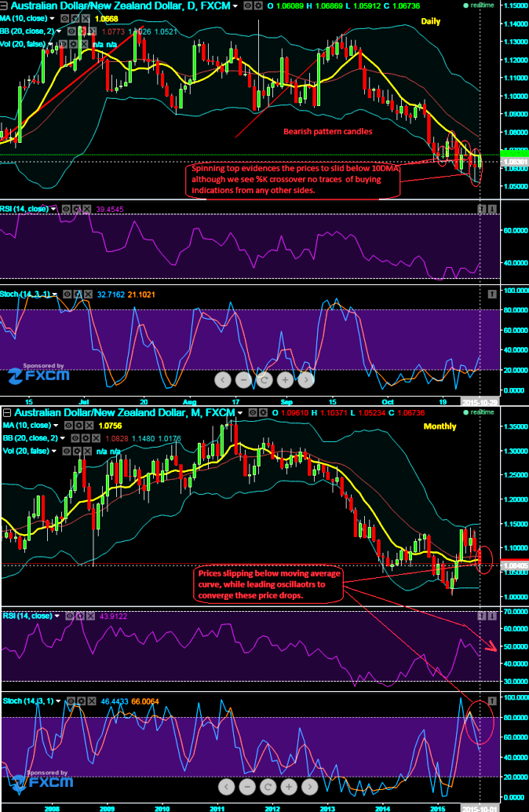Expand the Monthly chart symbol title dropdown arrow
The width and height of the screenshot is (529, 812).
pyautogui.click(x=240, y=413)
